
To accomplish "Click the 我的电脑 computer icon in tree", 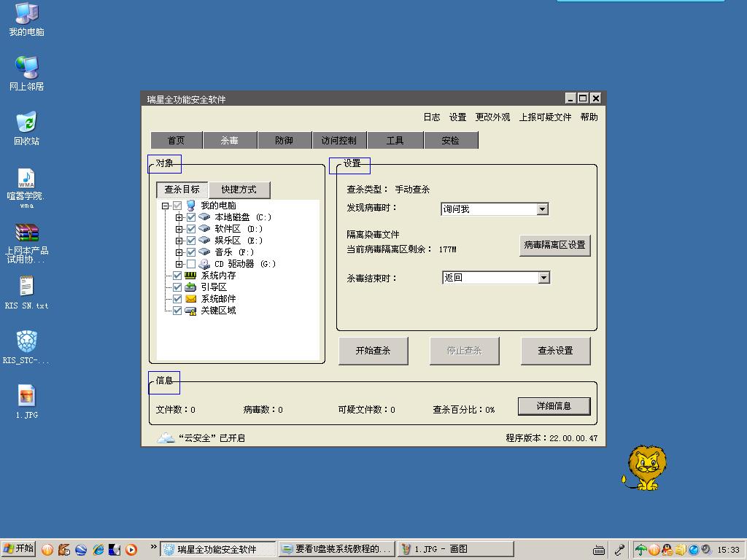I will tap(191, 205).
